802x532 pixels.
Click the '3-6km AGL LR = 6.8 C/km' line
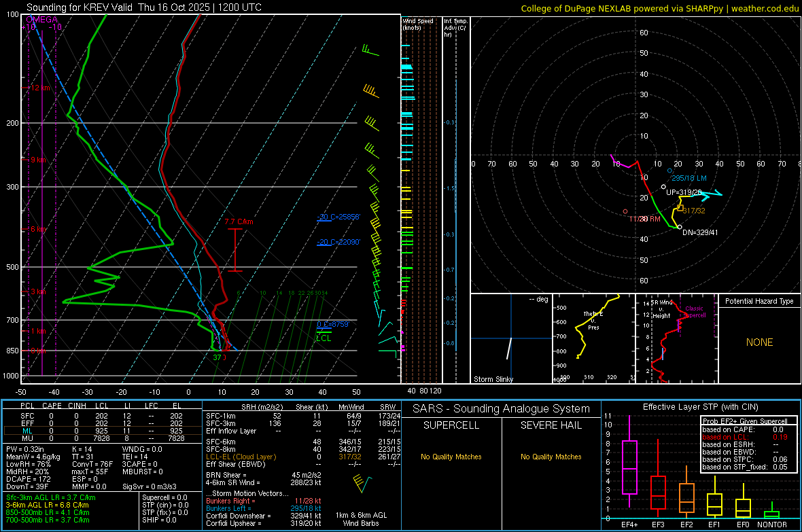tap(47, 505)
